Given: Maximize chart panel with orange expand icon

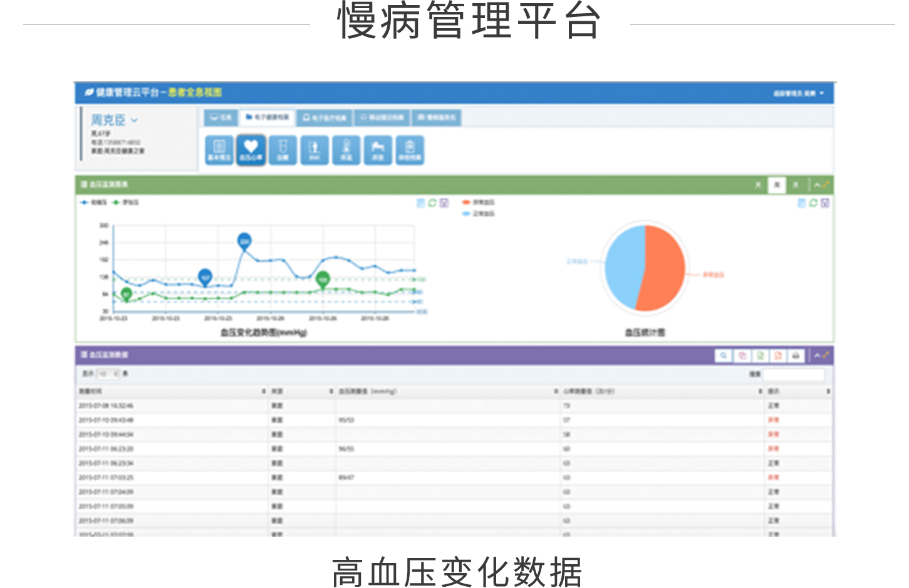Looking at the screenshot, I should 826,185.
